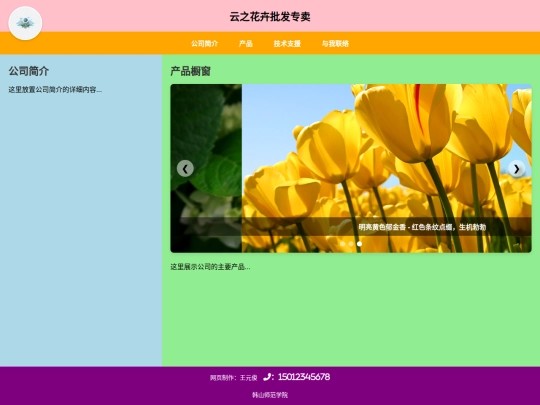Click the tulip caption text overlay

pos(422,227)
